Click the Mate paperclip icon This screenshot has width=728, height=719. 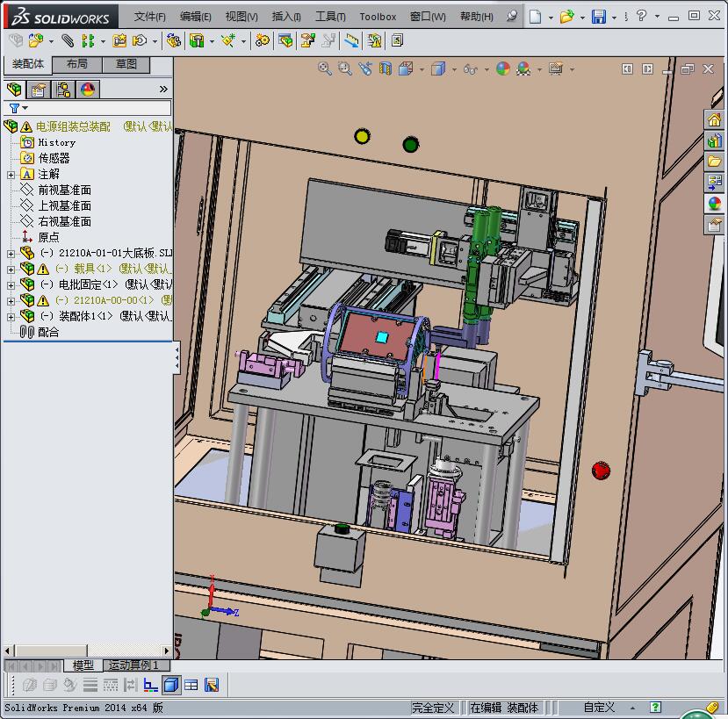(68, 41)
